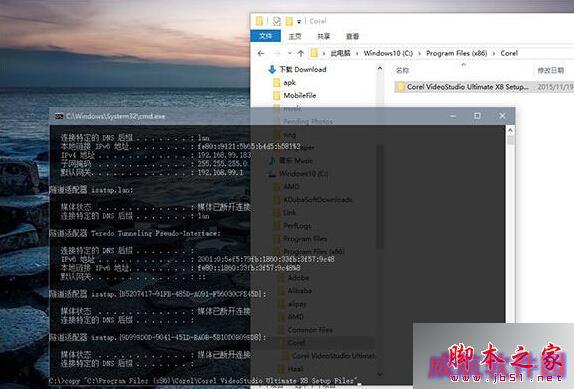Click the Explorer folder icon in the title bar
This screenshot has height=389, width=574.
pyautogui.click(x=259, y=21)
